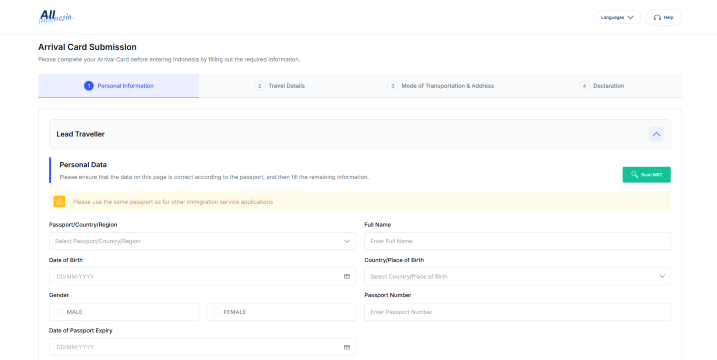This screenshot has height=360, width=717.
Task: Click the Passport Number input field
Action: point(517,312)
